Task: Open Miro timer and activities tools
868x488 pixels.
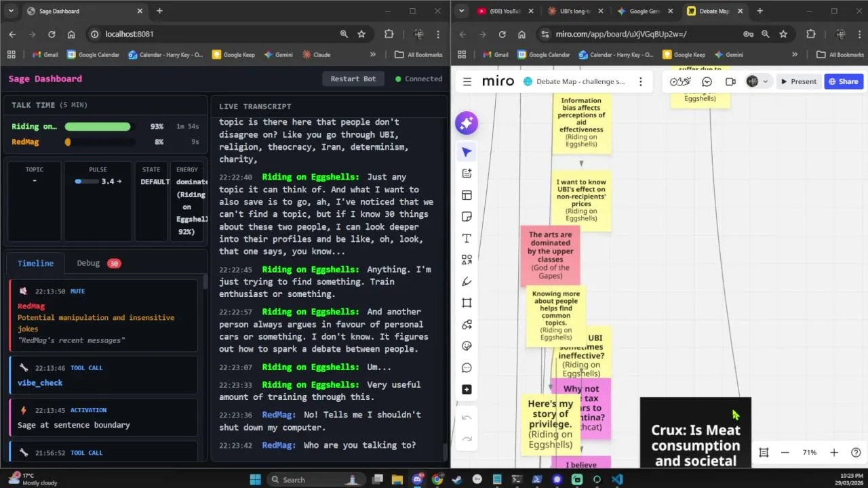Action: [x=680, y=81]
